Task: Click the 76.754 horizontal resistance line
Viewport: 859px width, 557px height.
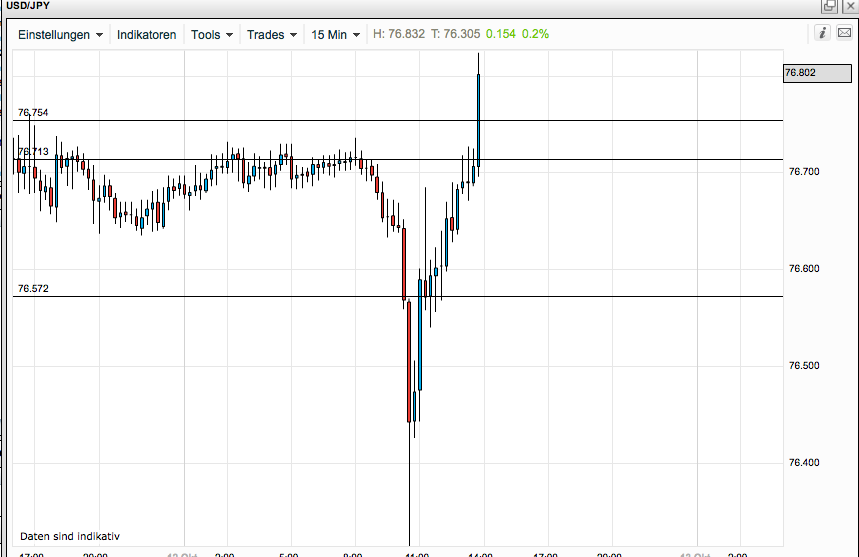Action: pyautogui.click(x=398, y=120)
